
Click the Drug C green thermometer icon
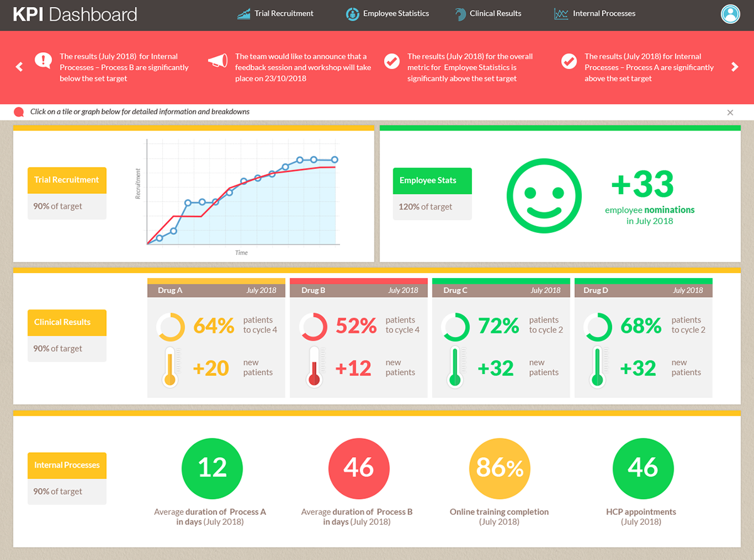pyautogui.click(x=456, y=367)
